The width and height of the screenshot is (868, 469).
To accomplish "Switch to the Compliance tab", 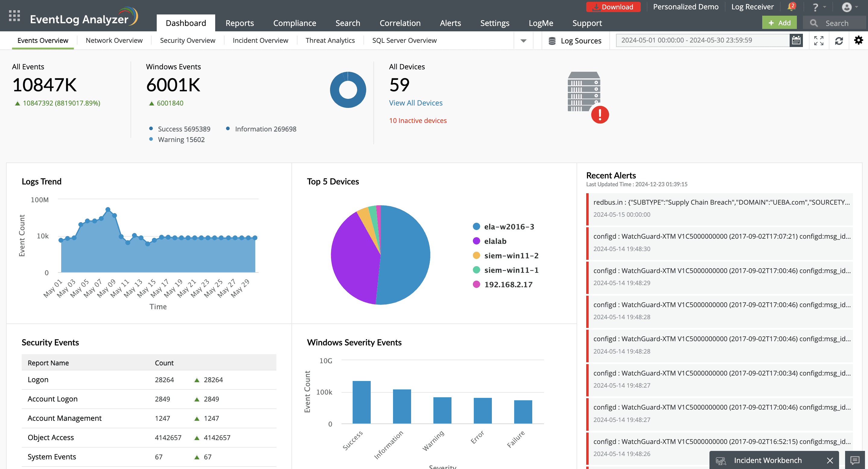I will (294, 23).
